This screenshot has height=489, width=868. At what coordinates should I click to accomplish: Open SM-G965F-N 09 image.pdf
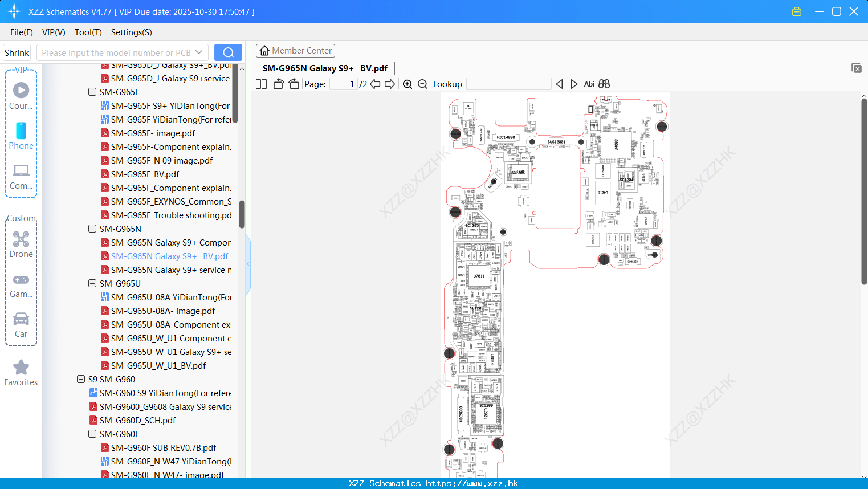[156, 160]
